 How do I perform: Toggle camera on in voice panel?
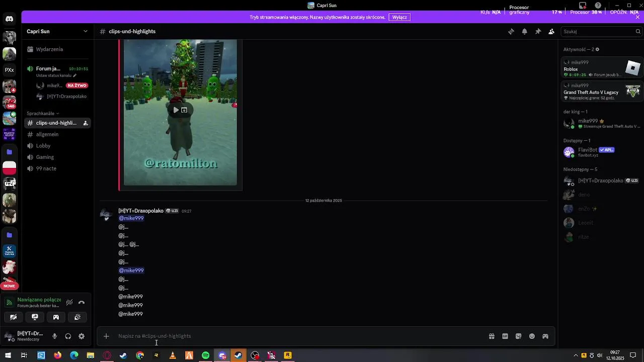click(14, 317)
